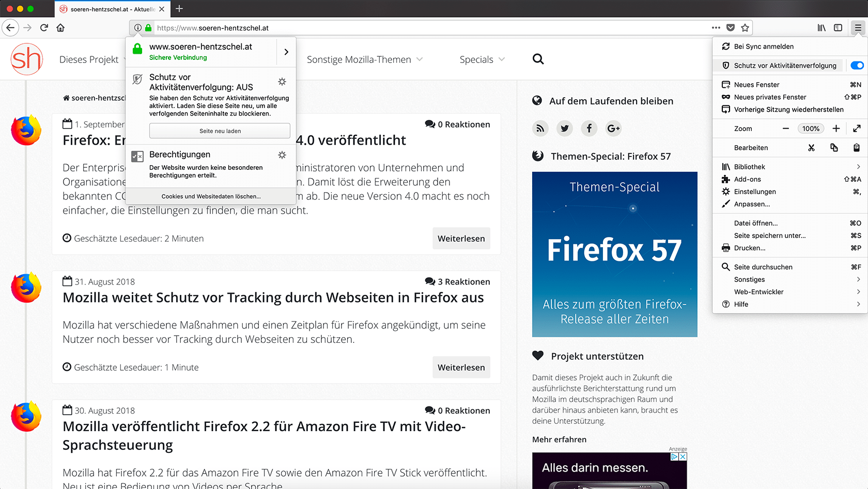
Task: Click Cookies und Websitedaten löschen...
Action: point(211,196)
